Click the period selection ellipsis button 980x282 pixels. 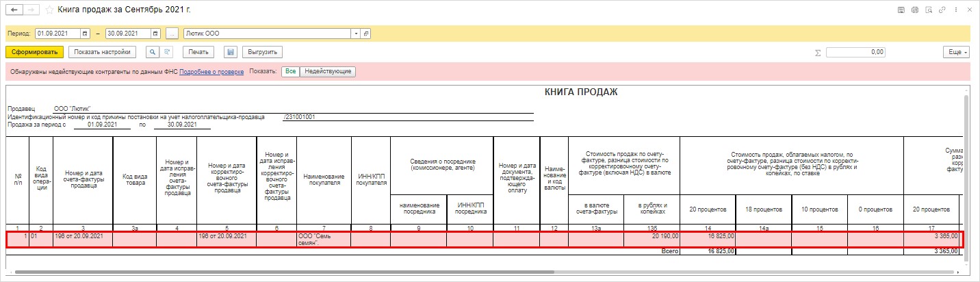(x=172, y=34)
